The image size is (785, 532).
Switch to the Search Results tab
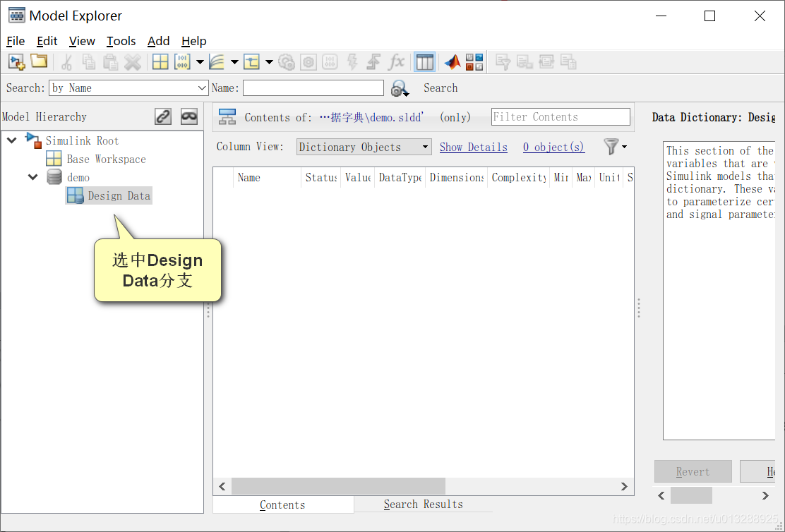tap(423, 504)
